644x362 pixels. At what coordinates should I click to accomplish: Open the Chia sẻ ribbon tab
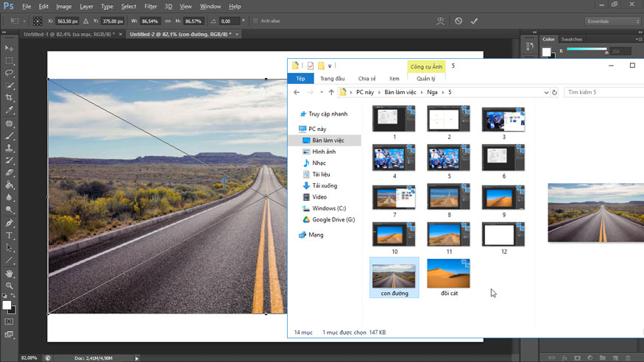(367, 79)
